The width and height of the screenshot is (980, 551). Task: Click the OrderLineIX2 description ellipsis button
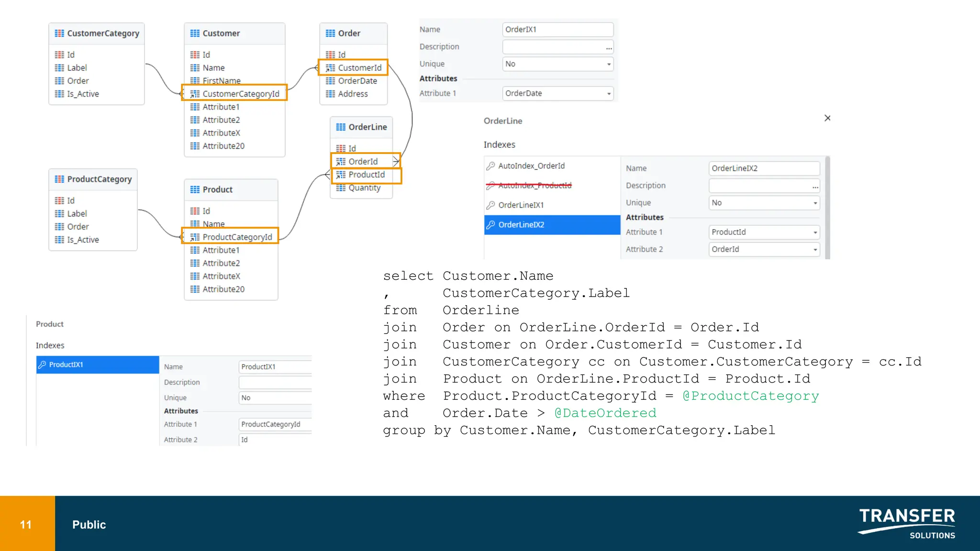[x=815, y=186]
